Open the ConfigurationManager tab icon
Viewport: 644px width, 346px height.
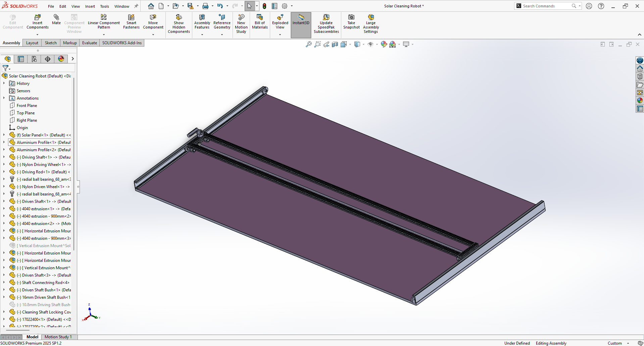(34, 59)
